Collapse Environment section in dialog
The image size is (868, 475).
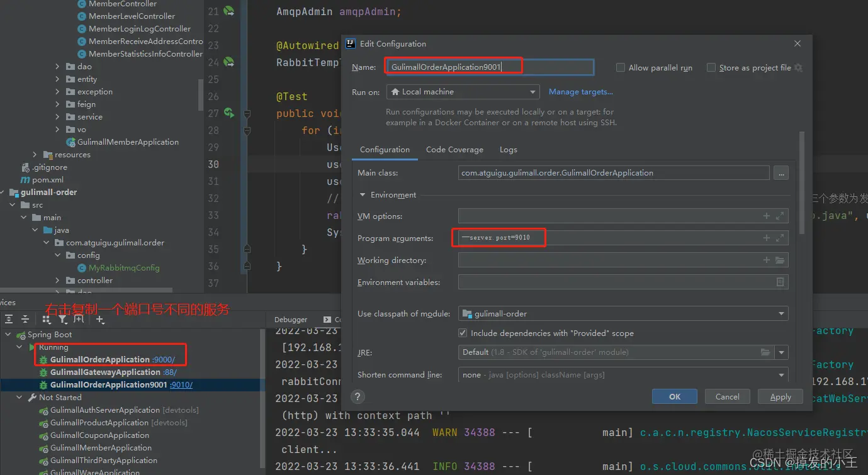363,195
